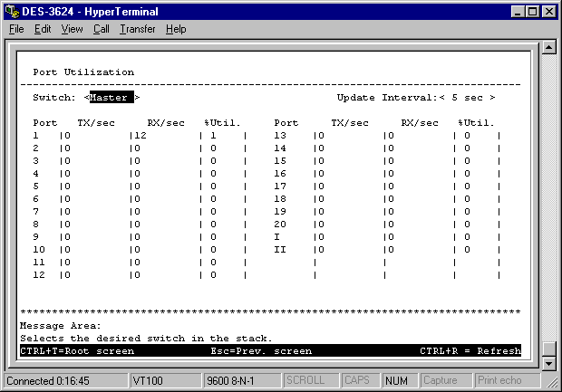
Task: Click CTRL+T=Root screen in footer
Action: tap(77, 350)
